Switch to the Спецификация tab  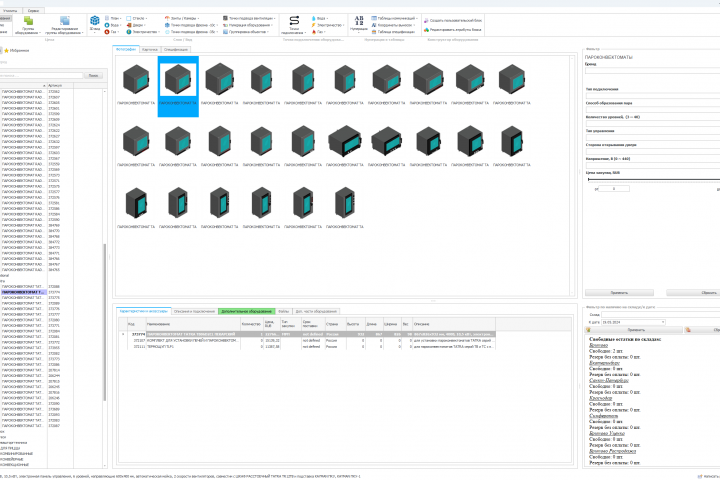pos(176,49)
